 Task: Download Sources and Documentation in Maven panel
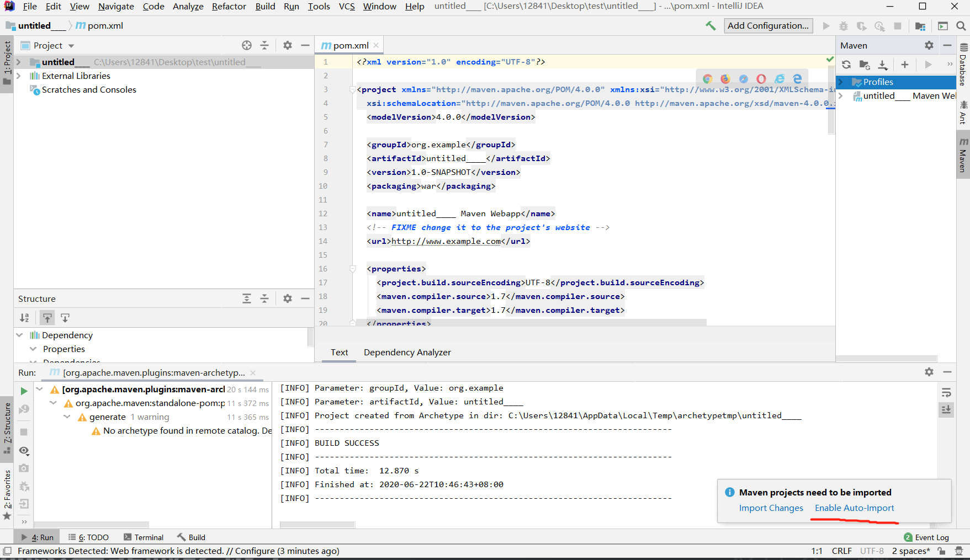click(883, 65)
